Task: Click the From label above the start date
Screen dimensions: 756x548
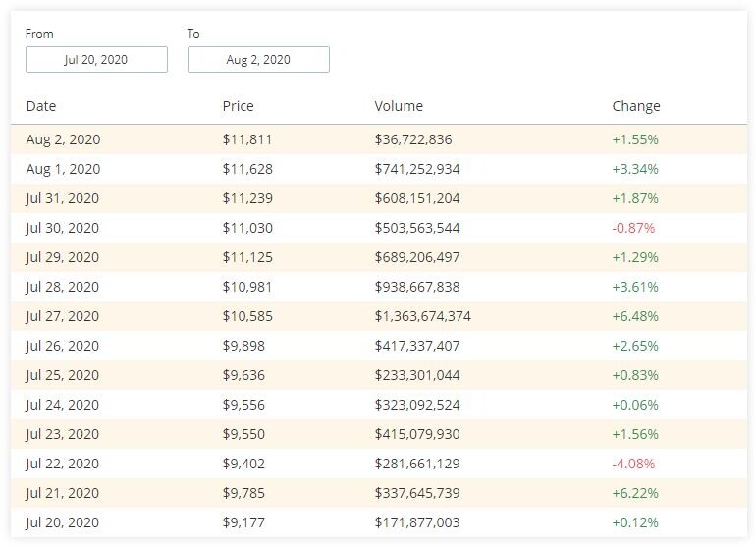Action: [39, 34]
